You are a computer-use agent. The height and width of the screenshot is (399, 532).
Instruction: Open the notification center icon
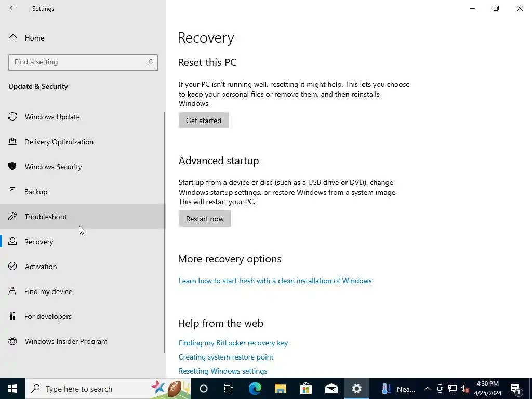[515, 389]
